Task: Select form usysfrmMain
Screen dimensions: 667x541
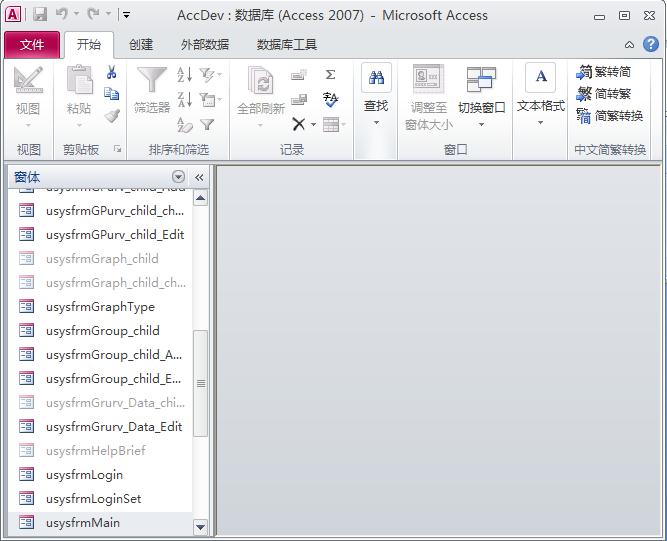Action: click(x=100, y=522)
